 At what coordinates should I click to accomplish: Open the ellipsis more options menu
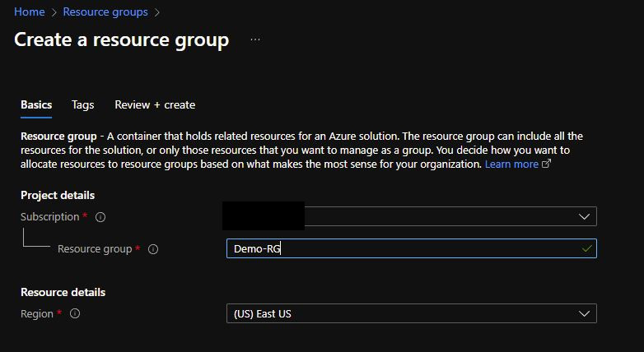pyautogui.click(x=255, y=39)
